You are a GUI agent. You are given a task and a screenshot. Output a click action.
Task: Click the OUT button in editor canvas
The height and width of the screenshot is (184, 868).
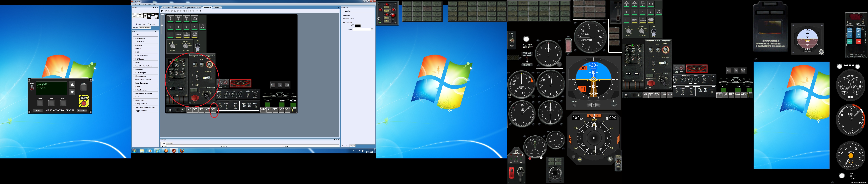[x=287, y=85]
